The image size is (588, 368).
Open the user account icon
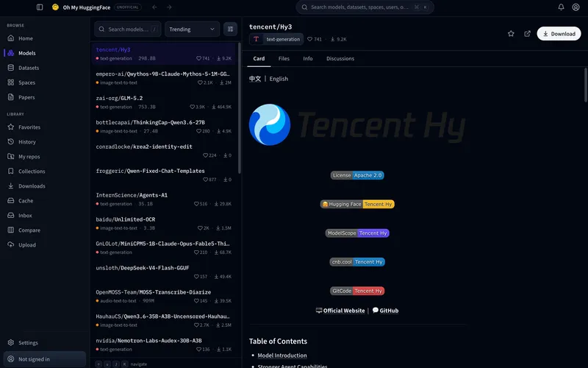point(576,7)
